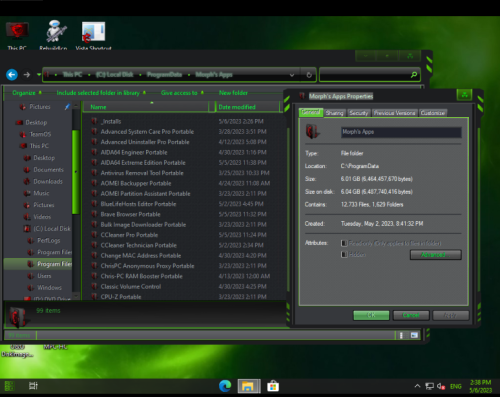500x397 pixels.
Task: Open recent locations dropdown arrow
Action: click(39, 74)
